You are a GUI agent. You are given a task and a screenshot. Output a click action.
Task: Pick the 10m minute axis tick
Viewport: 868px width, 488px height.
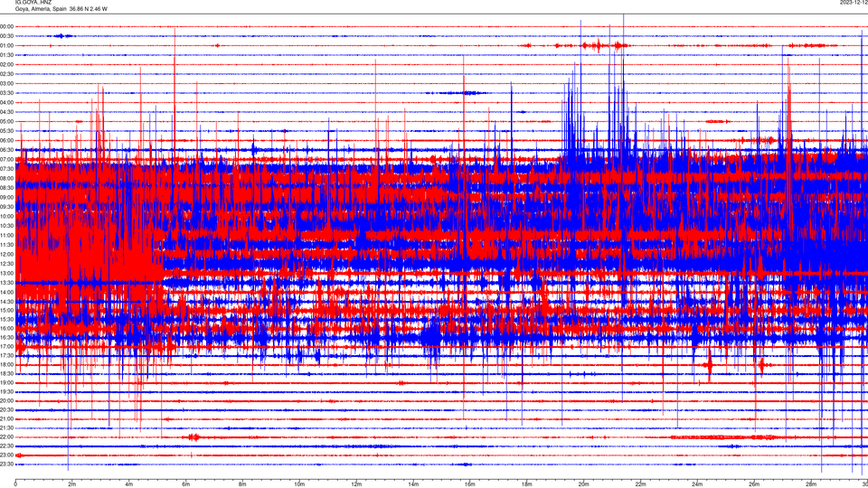(299, 484)
